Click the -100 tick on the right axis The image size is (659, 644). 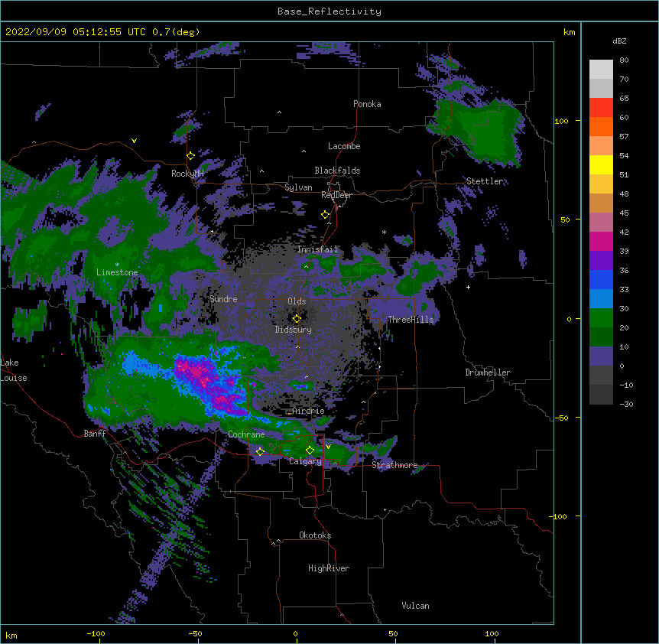coord(559,516)
